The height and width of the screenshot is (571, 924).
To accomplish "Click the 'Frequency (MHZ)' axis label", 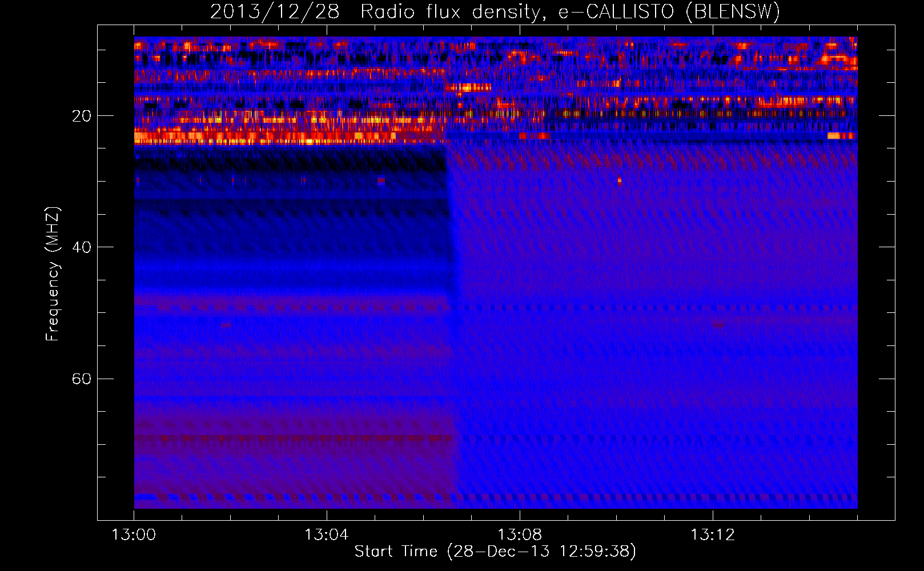I will (x=53, y=274).
